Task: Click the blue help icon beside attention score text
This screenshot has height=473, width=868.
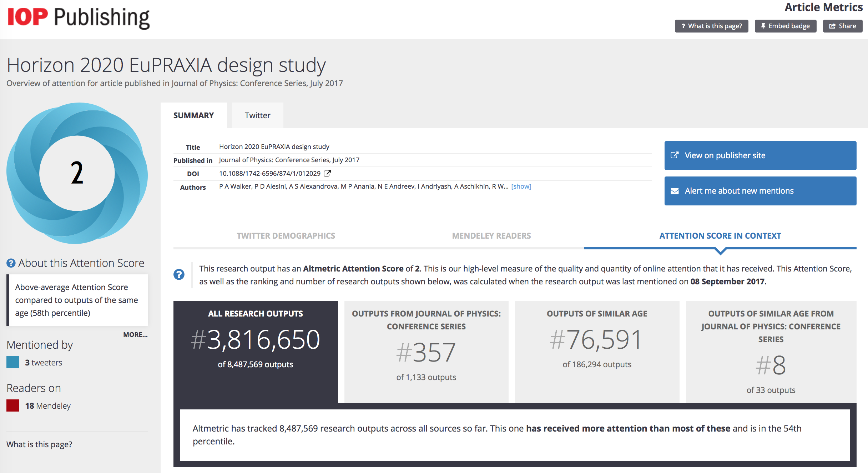Action: point(179,274)
